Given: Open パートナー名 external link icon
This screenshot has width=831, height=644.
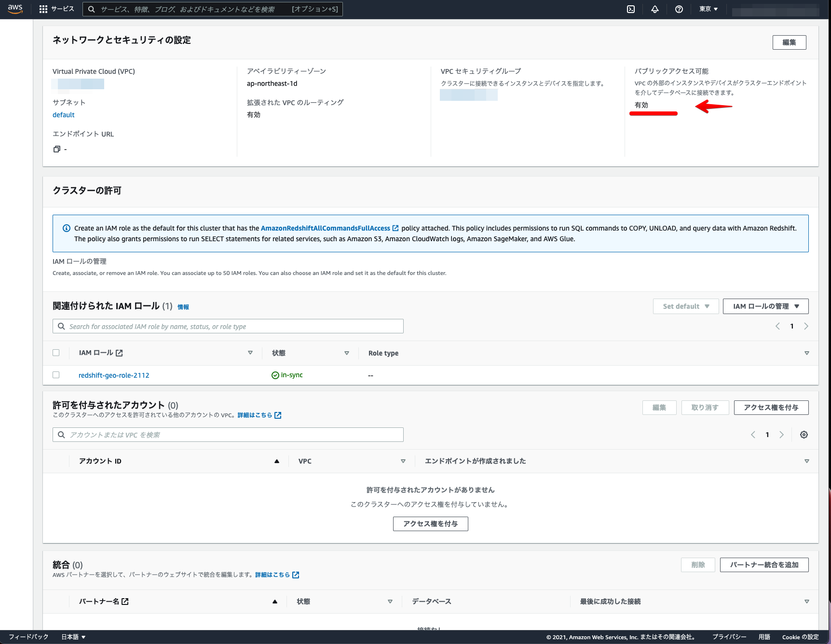Looking at the screenshot, I should coord(125,602).
